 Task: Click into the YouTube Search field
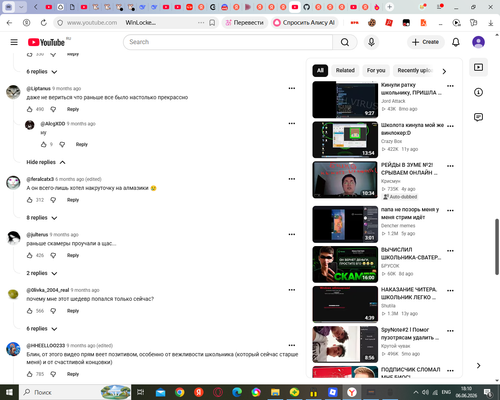(228, 42)
